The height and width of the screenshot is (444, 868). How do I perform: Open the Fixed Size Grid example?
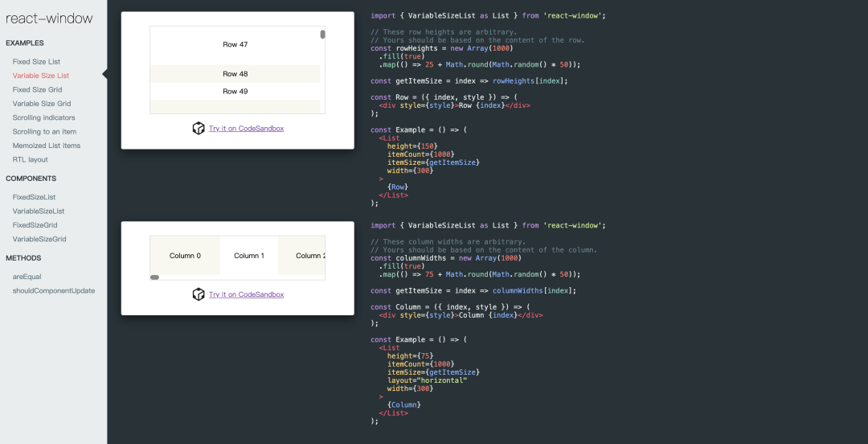point(37,89)
